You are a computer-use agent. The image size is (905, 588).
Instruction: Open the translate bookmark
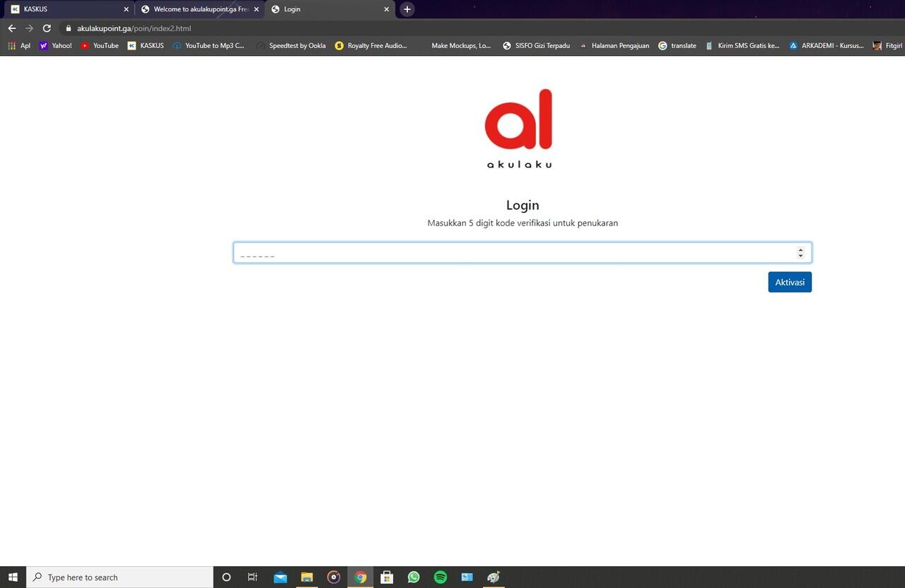[677, 45]
